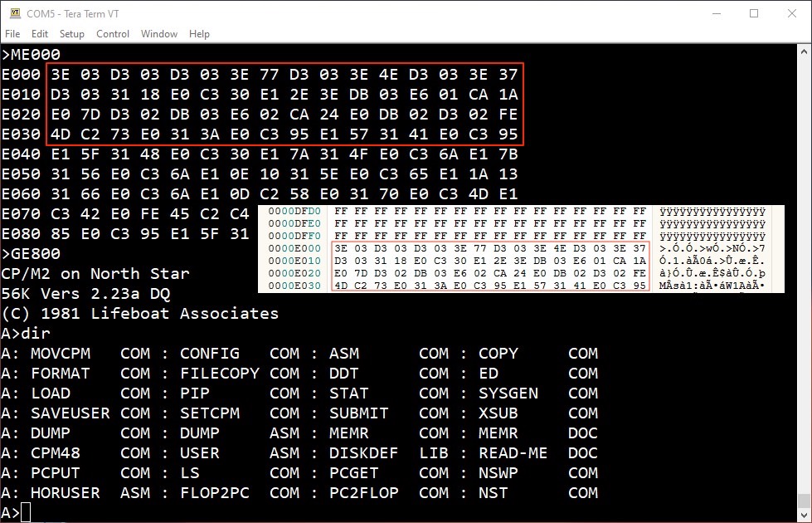Minimize the Tera Term window
The image size is (812, 523).
(715, 13)
